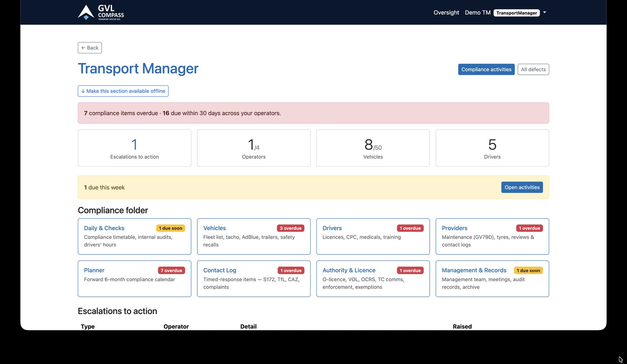Click the '1 due this week' text
The height and width of the screenshot is (364, 627).
[104, 187]
